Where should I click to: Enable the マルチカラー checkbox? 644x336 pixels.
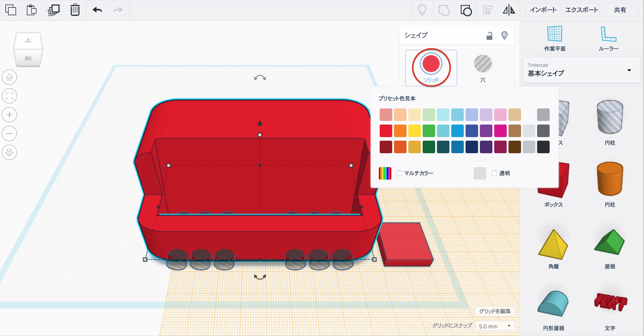coord(399,173)
